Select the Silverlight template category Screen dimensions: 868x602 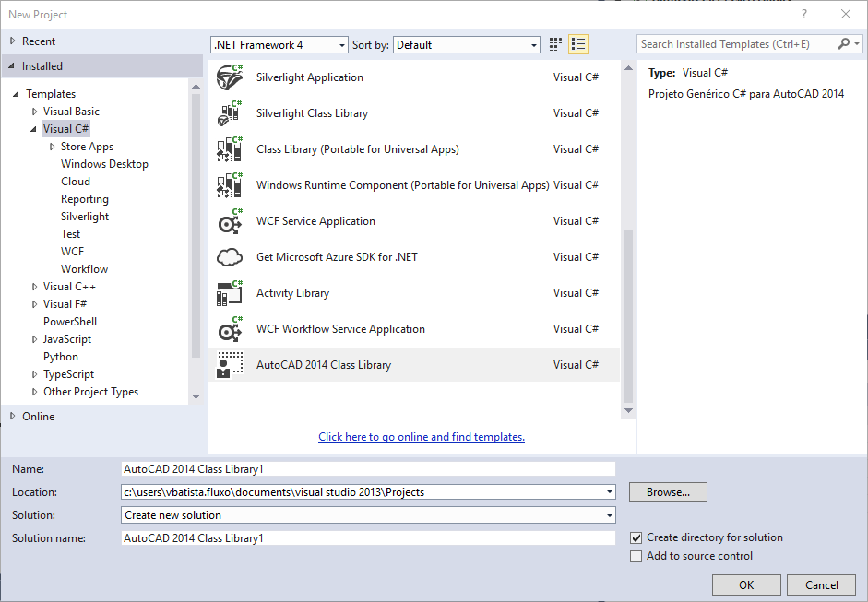point(85,217)
